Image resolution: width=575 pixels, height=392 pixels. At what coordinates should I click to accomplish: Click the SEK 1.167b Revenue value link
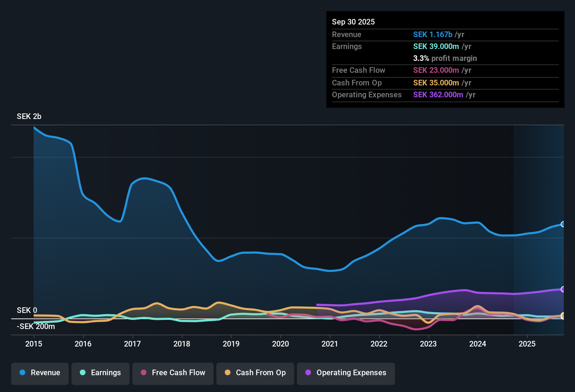pyautogui.click(x=432, y=34)
